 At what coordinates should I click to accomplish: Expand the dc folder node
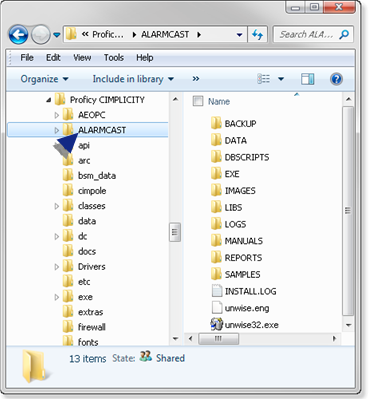click(56, 237)
